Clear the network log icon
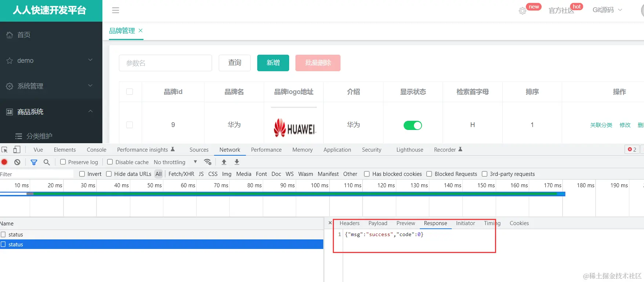Viewport: 644px width, 282px height. [17, 162]
